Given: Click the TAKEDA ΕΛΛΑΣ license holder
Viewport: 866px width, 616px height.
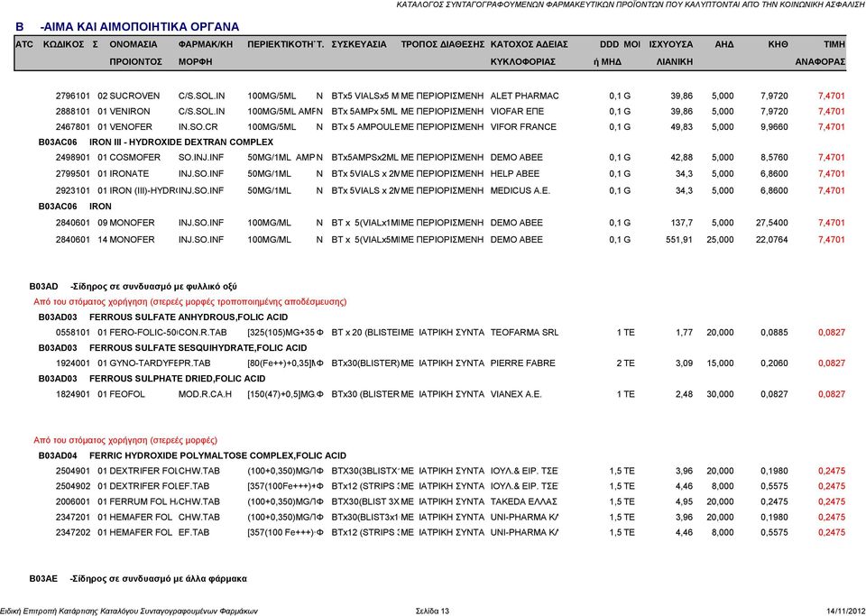Looking at the screenshot, I should point(523,502).
